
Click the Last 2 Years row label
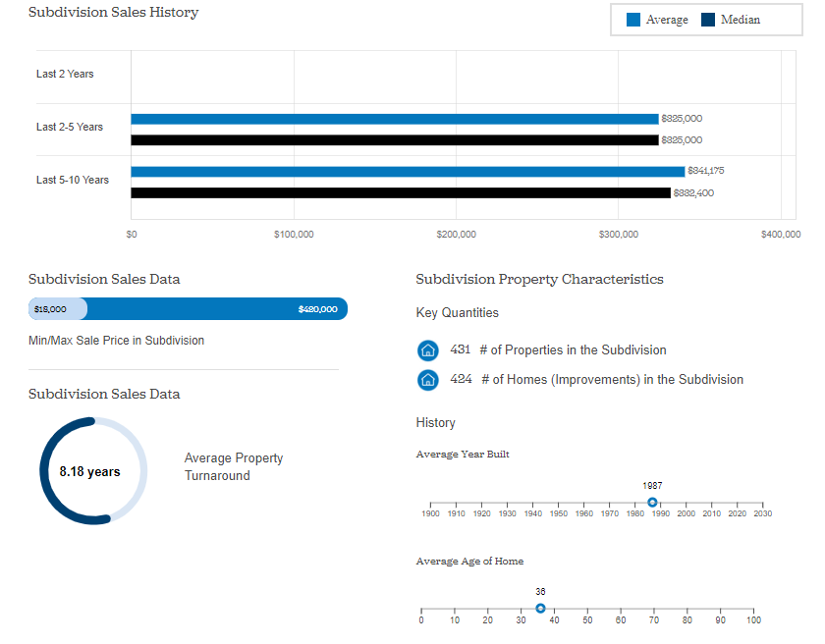pos(65,75)
